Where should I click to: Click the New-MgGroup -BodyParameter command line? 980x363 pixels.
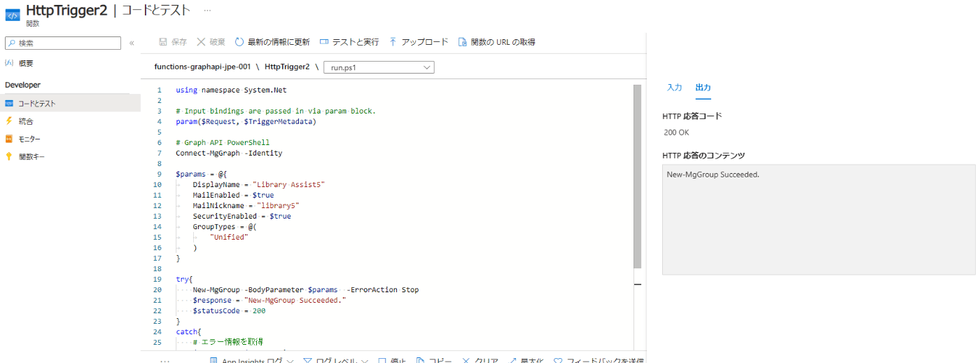pos(305,289)
